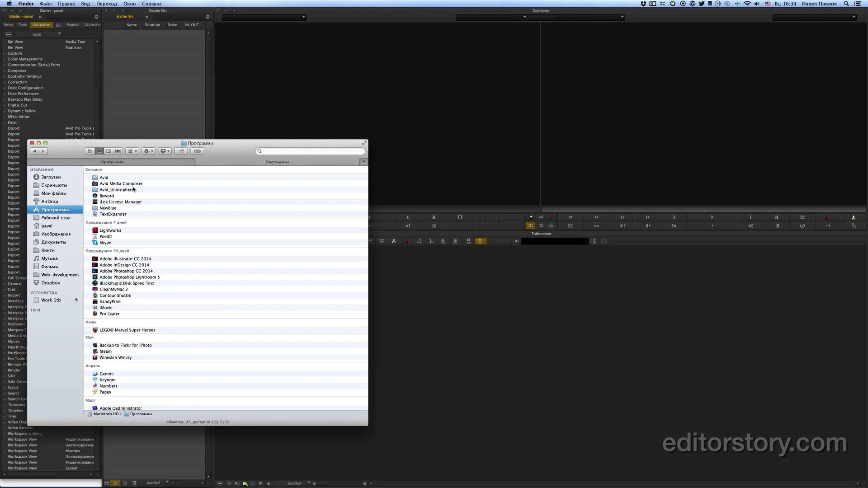The image size is (868, 488).
Task: Open the Finder arrange-by dropdown
Action: pos(132,151)
